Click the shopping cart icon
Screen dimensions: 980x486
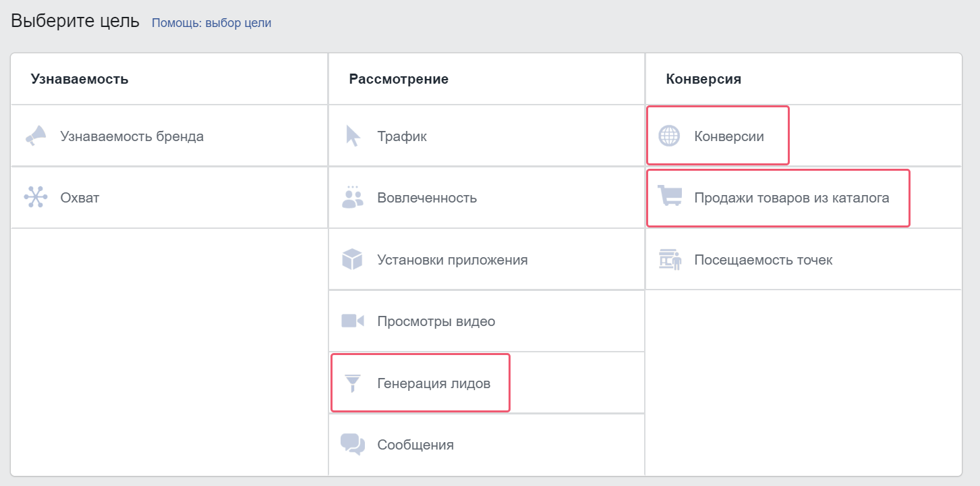click(x=670, y=197)
